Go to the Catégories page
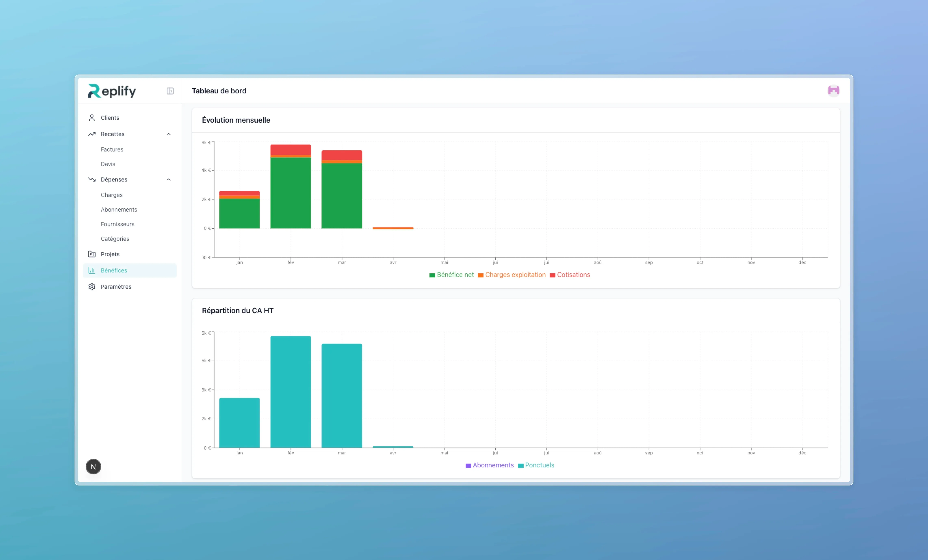This screenshot has width=928, height=560. (115, 239)
